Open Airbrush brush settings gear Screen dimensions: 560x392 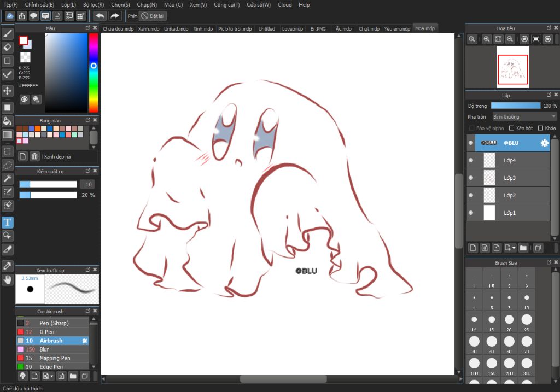click(85, 341)
